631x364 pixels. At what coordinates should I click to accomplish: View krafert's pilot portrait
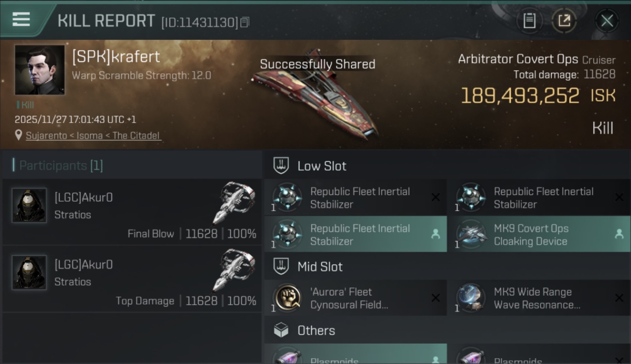click(x=39, y=70)
